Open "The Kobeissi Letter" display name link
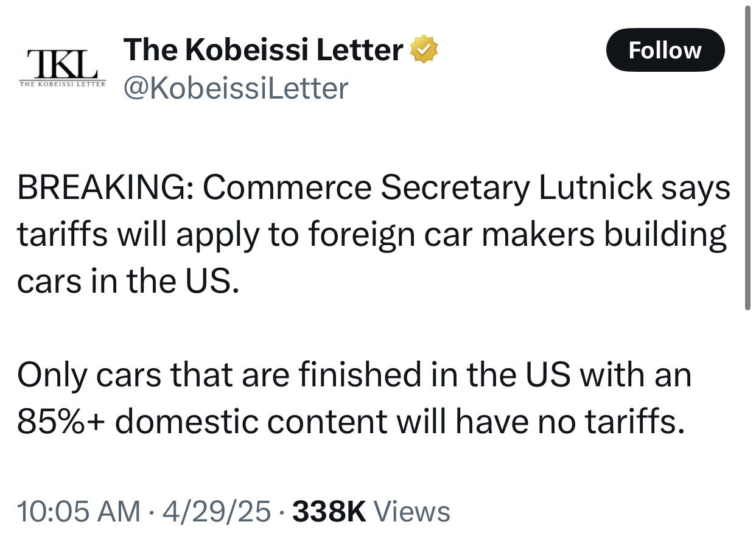The height and width of the screenshot is (547, 756). click(x=263, y=50)
